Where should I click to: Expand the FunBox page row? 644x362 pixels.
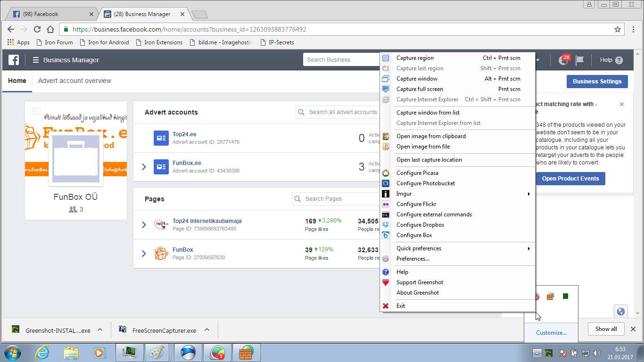coord(144,254)
